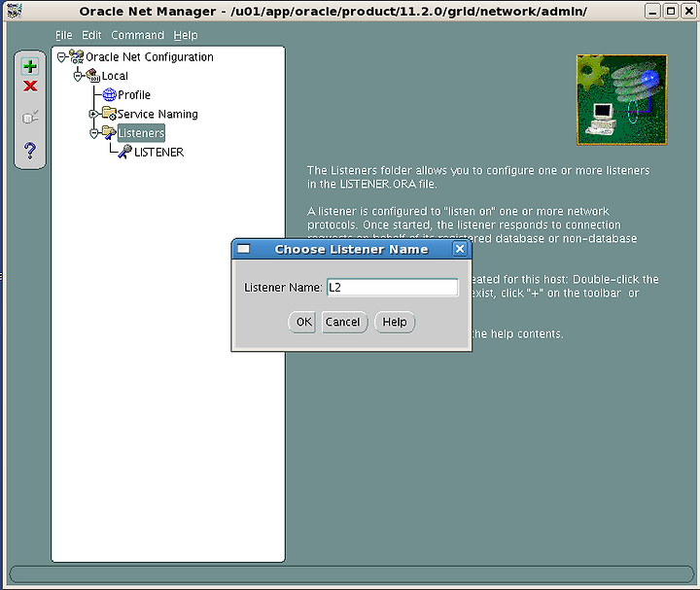Expand the Service Naming node
This screenshot has width=700, height=590.
pyautogui.click(x=93, y=115)
